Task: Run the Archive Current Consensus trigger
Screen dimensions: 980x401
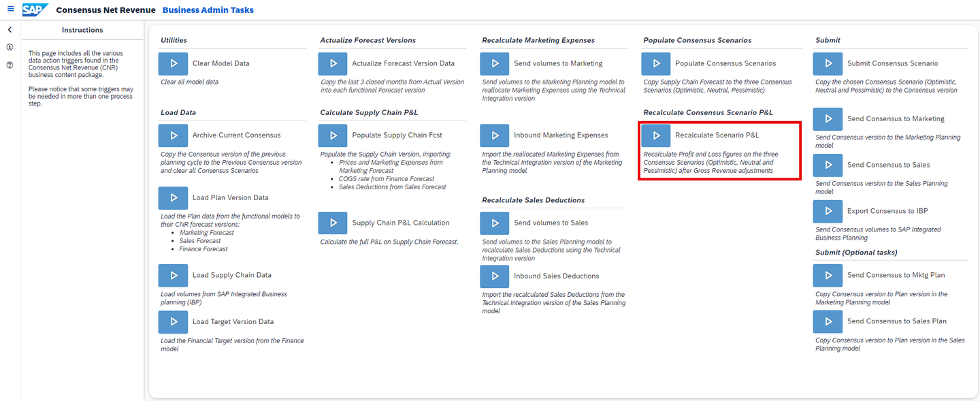Action: (173, 135)
